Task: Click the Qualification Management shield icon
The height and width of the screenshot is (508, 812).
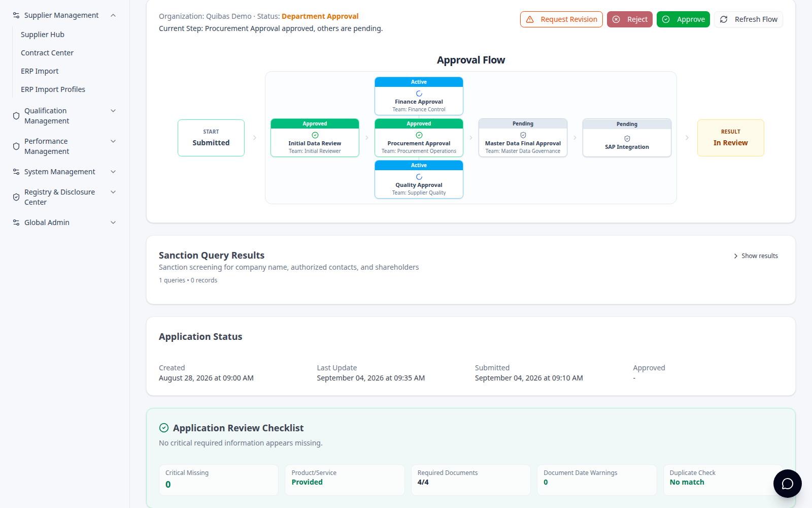Action: [x=16, y=116]
